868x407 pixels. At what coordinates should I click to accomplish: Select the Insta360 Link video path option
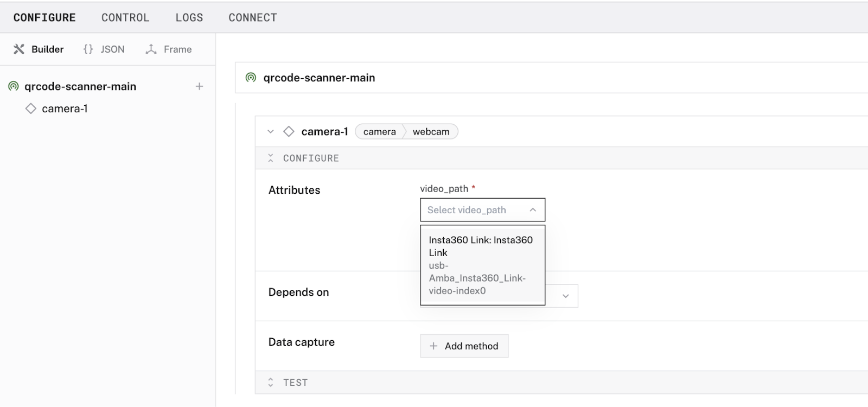tap(482, 265)
